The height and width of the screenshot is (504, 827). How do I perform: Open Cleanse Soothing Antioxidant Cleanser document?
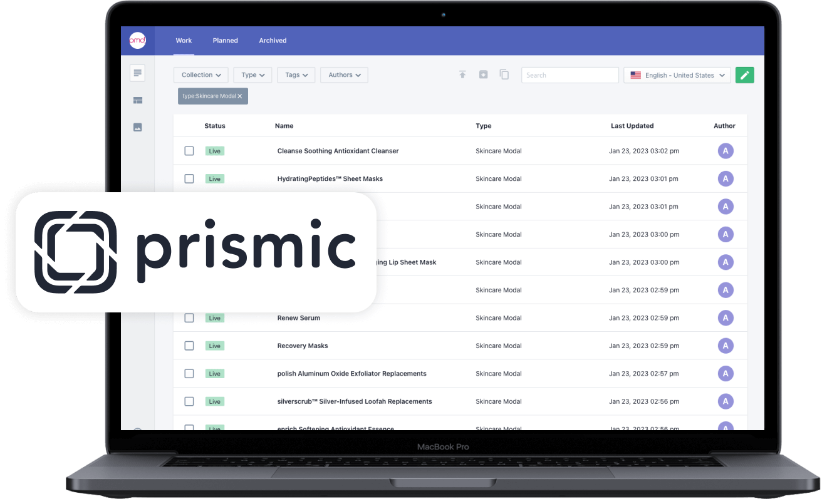click(338, 151)
